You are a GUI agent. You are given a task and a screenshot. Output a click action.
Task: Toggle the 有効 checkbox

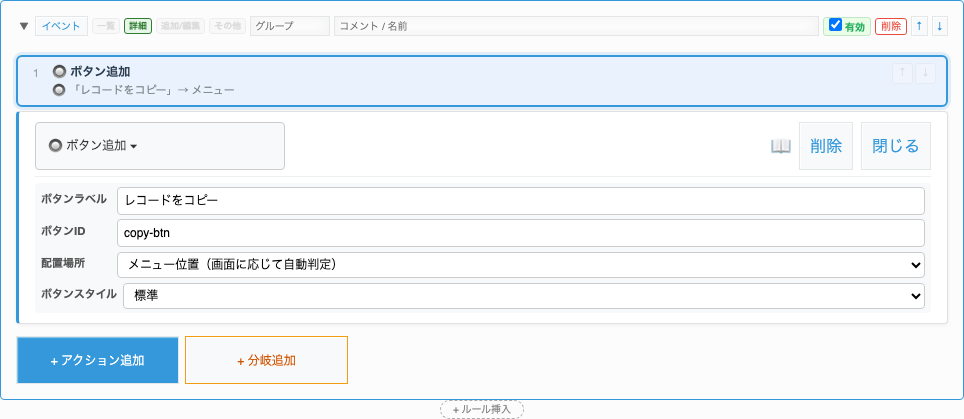tap(835, 25)
